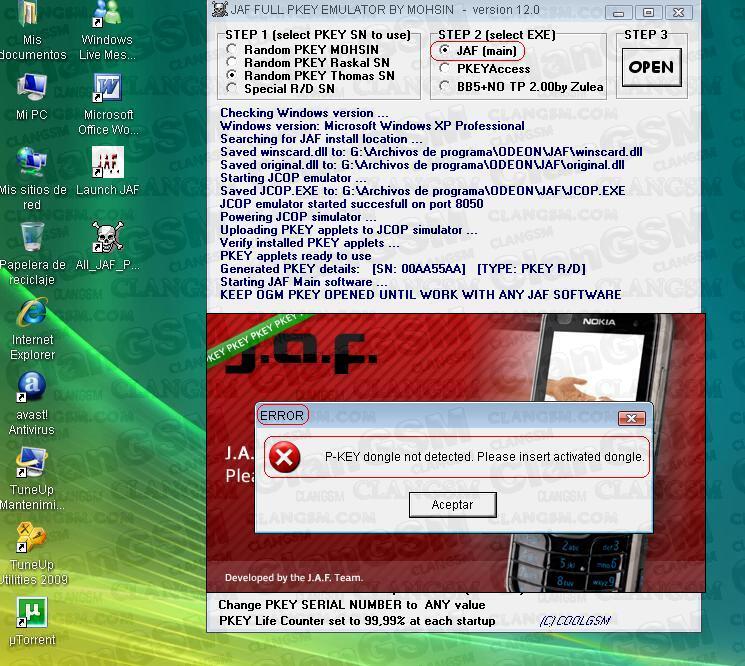Click 'Powering JCOP simulator ...' log line

tap(298, 217)
